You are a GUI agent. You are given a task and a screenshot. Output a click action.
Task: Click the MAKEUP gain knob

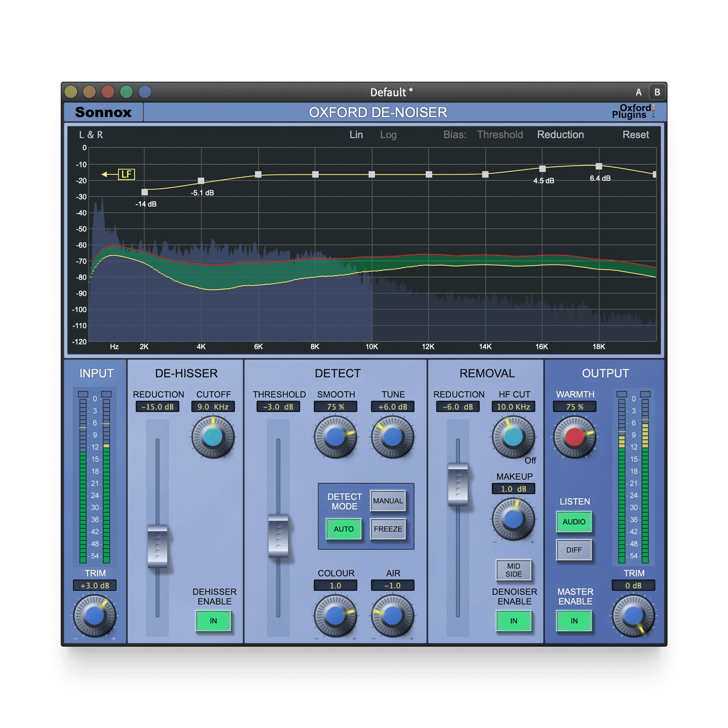click(514, 519)
